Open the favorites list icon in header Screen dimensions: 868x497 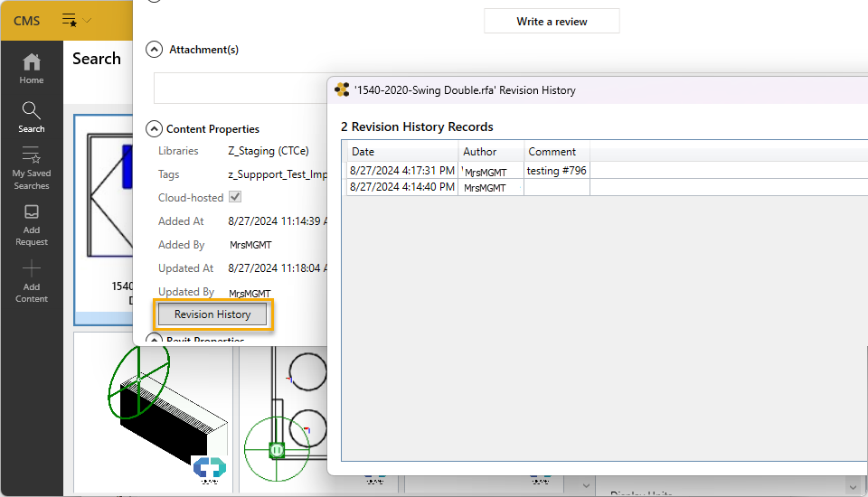[x=70, y=20]
